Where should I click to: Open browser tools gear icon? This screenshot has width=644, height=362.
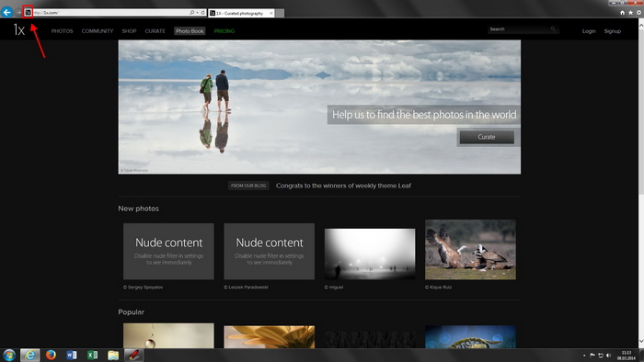pyautogui.click(x=638, y=13)
